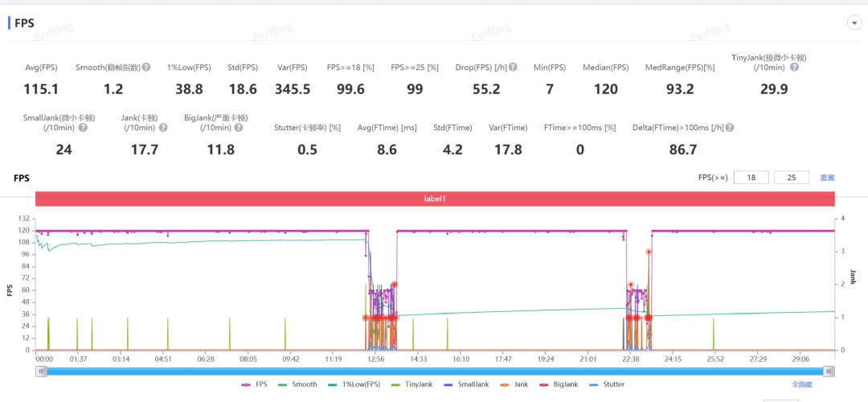
Task: Click the Avg(FTime) value 8.6
Action: (387, 150)
